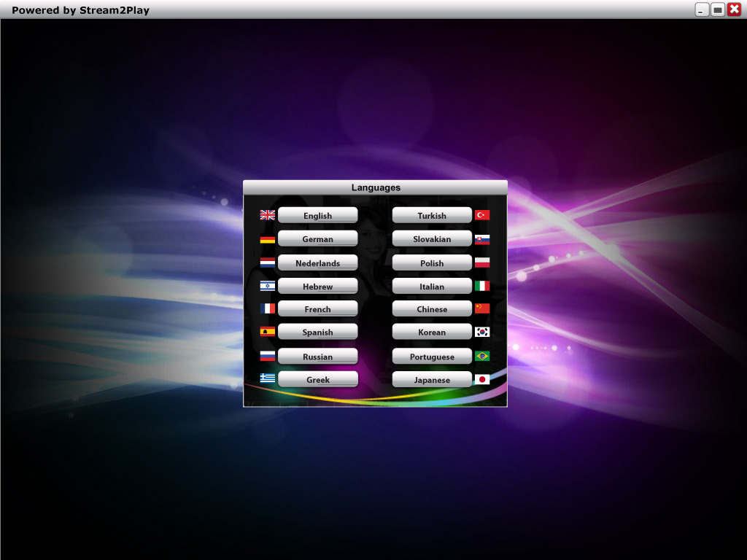747x560 pixels.
Task: Choose the Greek language button
Action: [318, 379]
